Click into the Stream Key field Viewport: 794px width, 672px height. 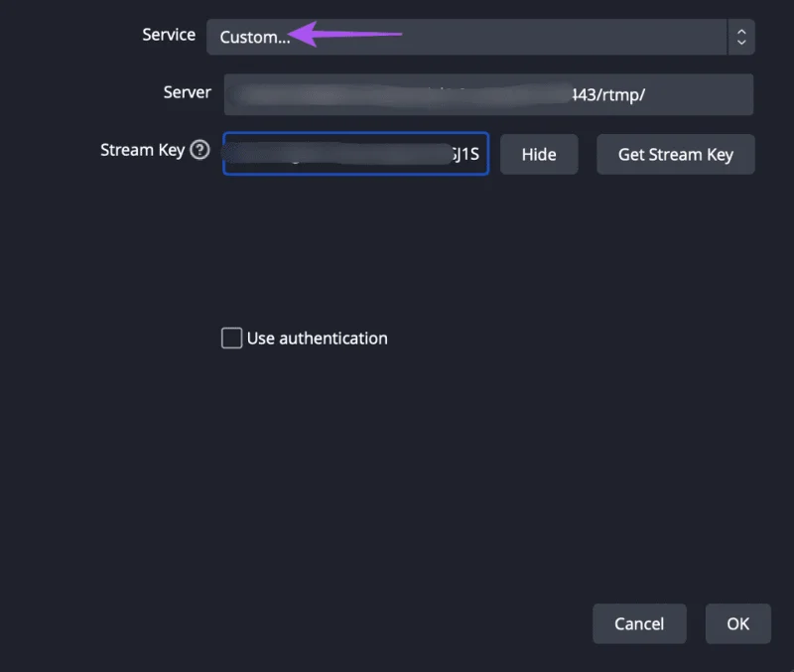coord(356,154)
